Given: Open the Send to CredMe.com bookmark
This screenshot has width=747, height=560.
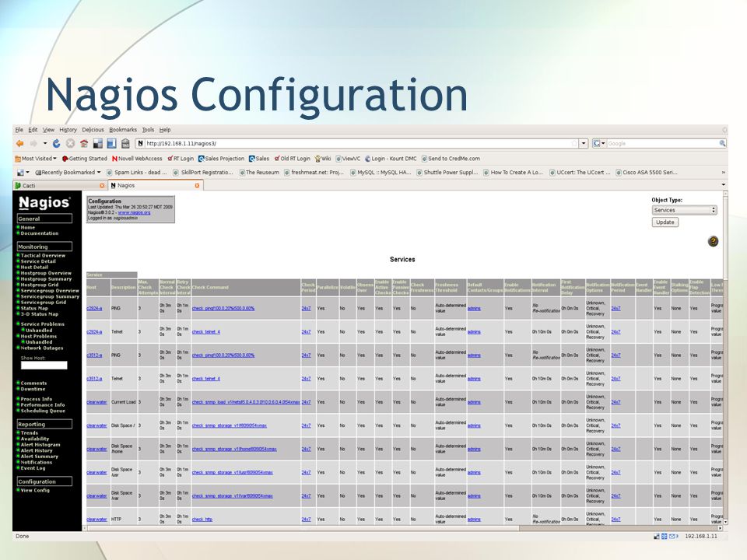Looking at the screenshot, I should click(x=451, y=159).
